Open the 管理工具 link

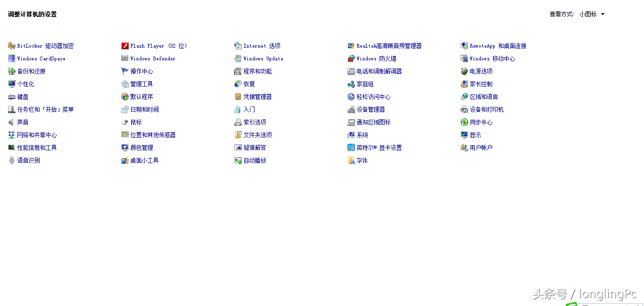(141, 84)
